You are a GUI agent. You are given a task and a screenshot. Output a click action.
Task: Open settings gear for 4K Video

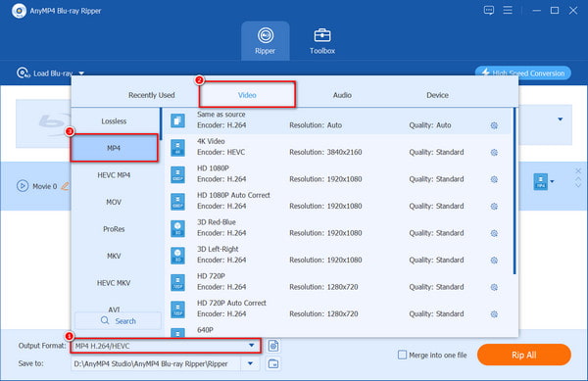pos(494,153)
